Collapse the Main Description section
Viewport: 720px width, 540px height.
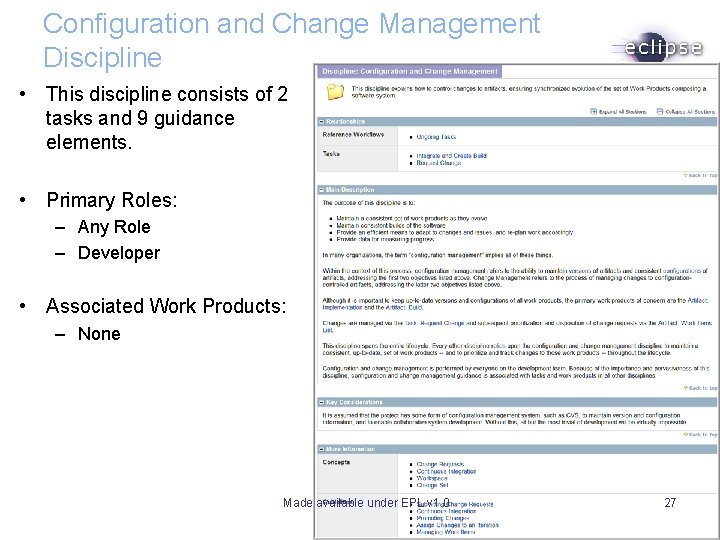click(x=322, y=190)
